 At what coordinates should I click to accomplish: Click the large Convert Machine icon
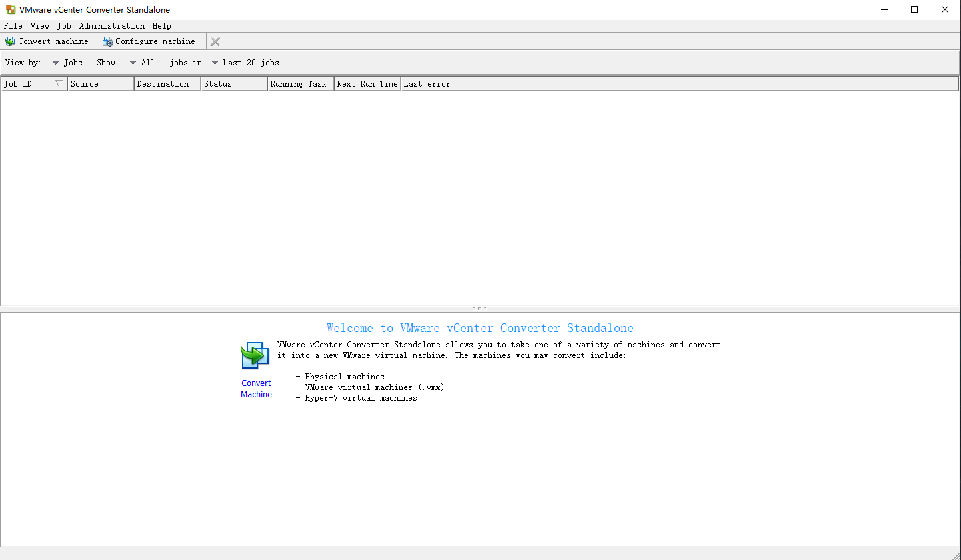pos(254,355)
